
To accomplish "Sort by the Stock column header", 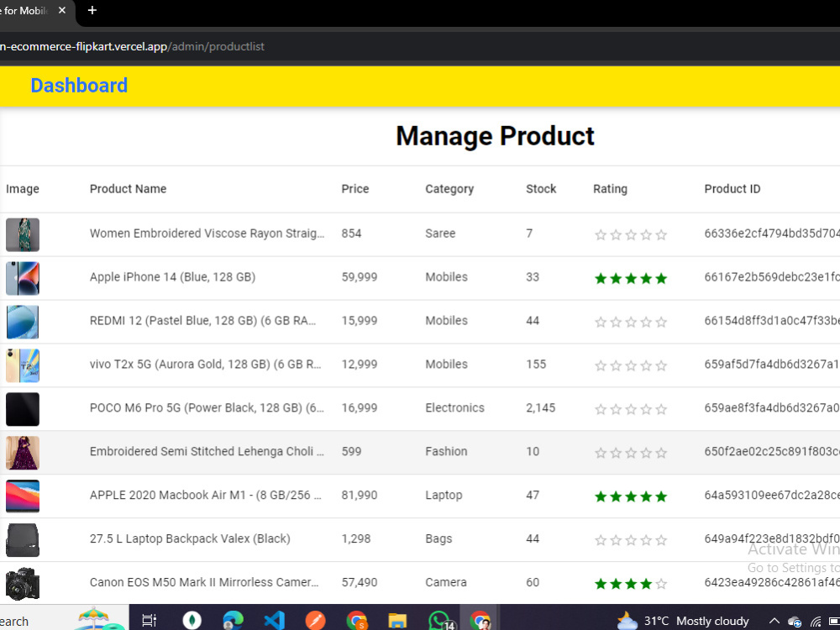I will 541,188.
